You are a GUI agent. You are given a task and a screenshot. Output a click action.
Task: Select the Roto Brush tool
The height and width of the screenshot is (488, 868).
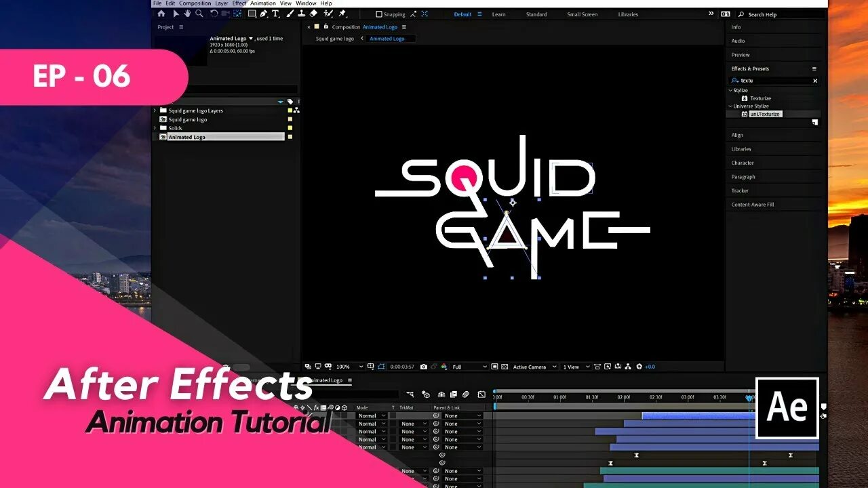(x=328, y=14)
